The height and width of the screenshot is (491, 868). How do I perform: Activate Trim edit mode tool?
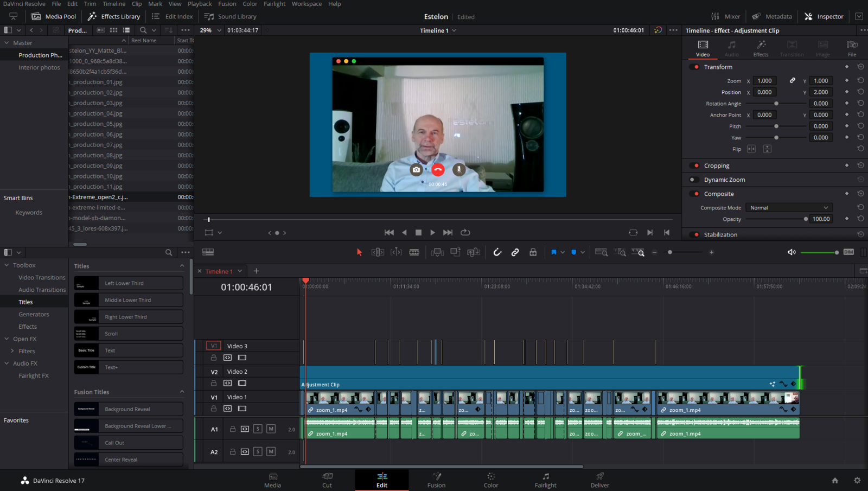tap(378, 252)
